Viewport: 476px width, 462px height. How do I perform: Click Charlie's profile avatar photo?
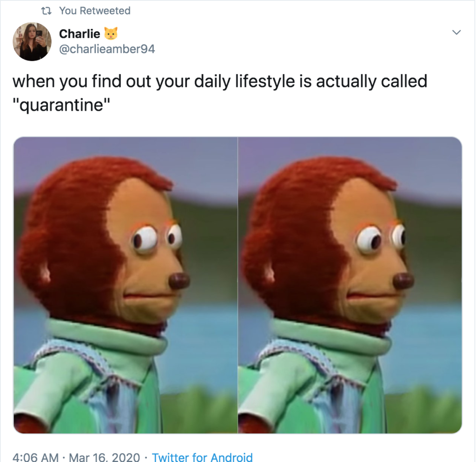point(32,41)
